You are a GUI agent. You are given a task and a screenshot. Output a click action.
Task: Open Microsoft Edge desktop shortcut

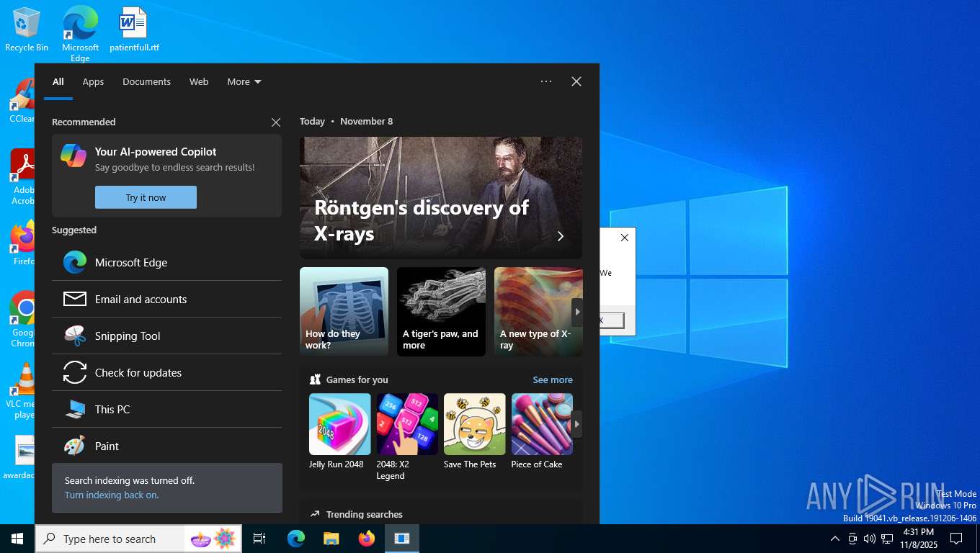coord(80,33)
